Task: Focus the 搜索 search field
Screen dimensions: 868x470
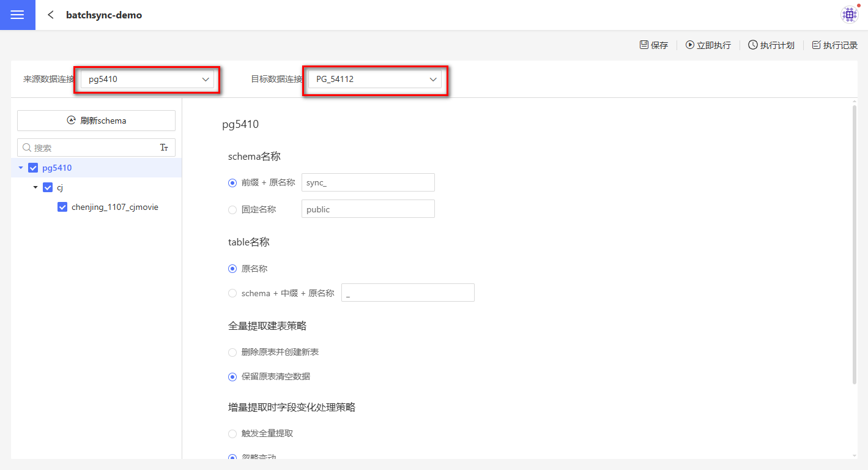Action: 95,147
